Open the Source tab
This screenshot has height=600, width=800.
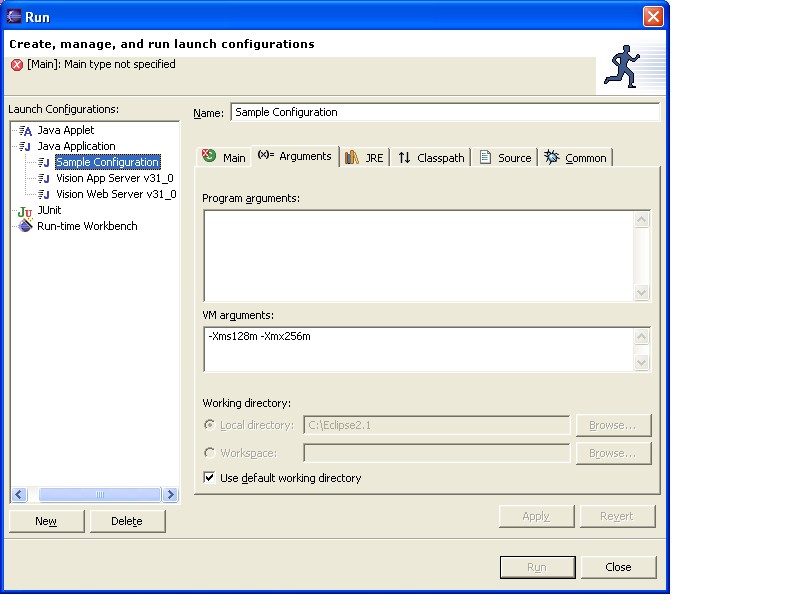(506, 158)
